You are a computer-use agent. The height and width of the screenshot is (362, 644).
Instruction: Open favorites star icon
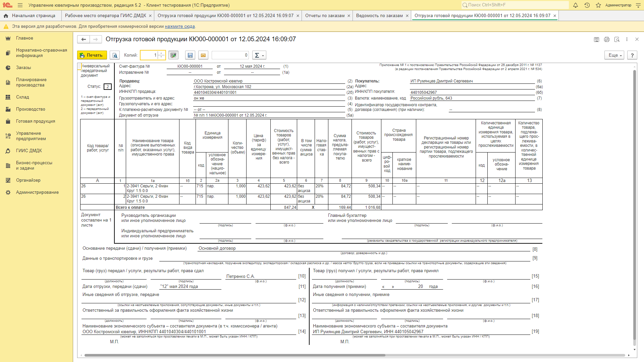598,5
